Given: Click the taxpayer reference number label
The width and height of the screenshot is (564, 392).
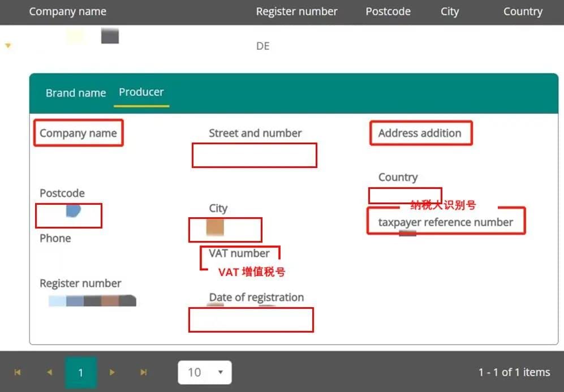Looking at the screenshot, I should click(445, 222).
